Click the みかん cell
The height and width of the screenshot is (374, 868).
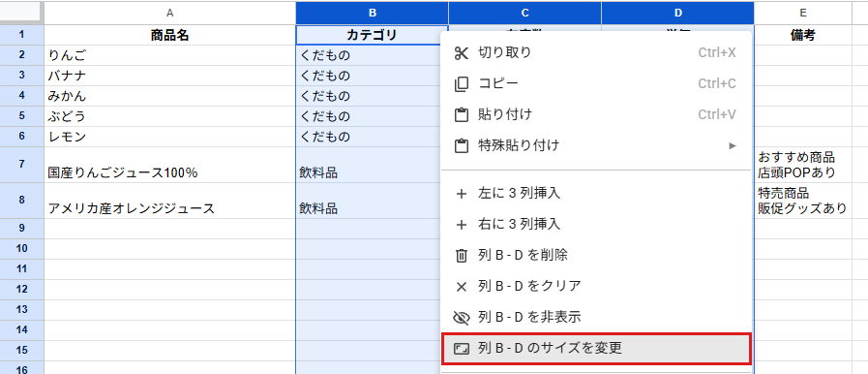coord(170,96)
